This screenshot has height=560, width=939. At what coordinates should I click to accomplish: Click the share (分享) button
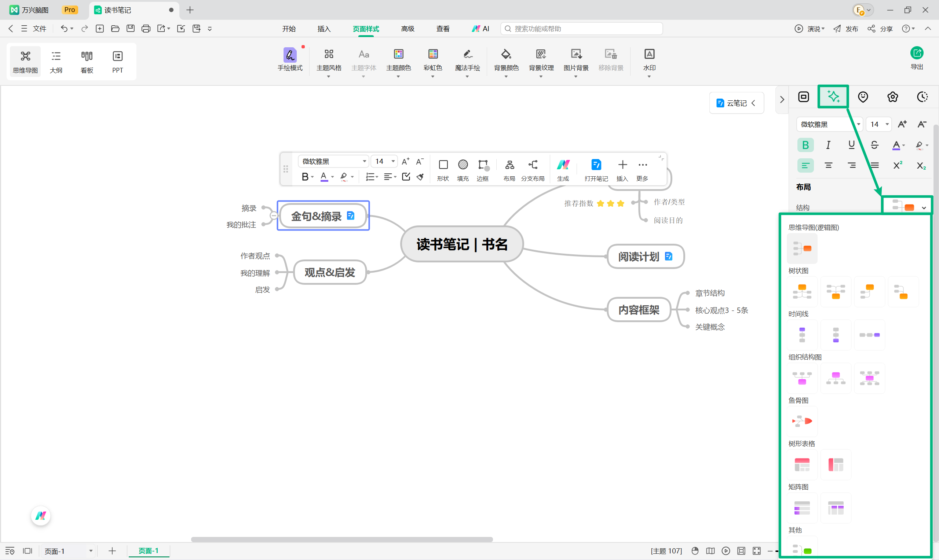pyautogui.click(x=880, y=29)
